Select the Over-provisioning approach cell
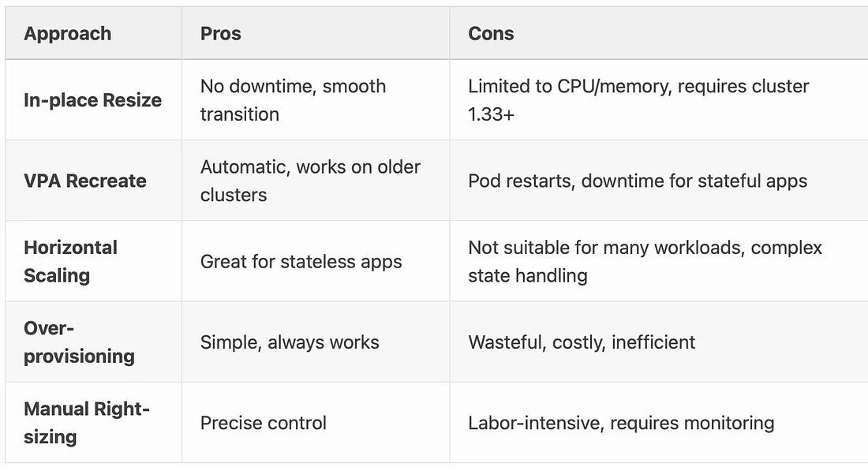The height and width of the screenshot is (467, 868). coord(79,342)
